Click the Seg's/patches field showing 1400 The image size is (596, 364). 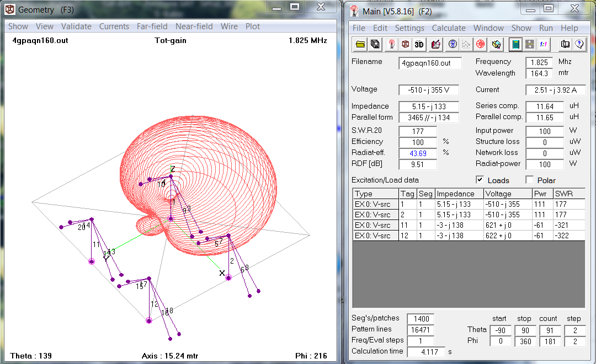421,319
